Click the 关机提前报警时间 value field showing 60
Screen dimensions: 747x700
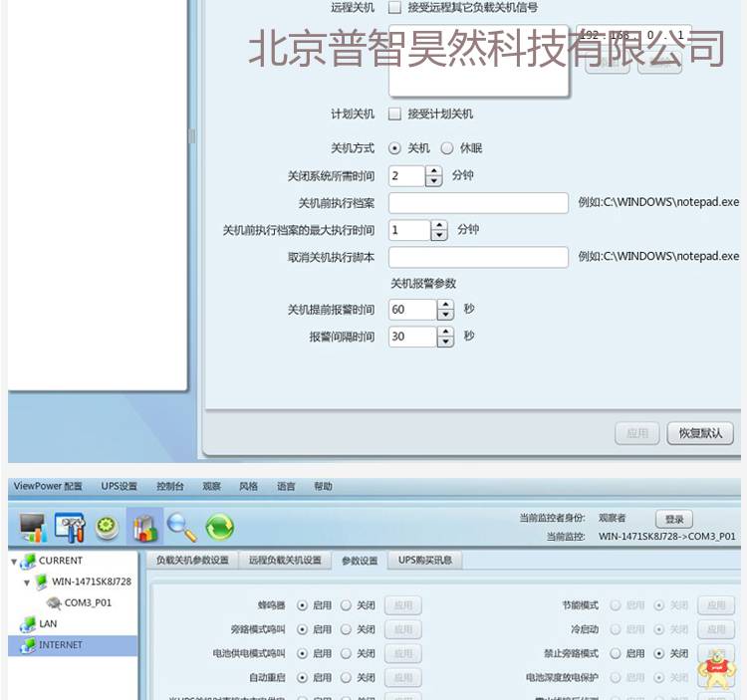click(x=412, y=310)
